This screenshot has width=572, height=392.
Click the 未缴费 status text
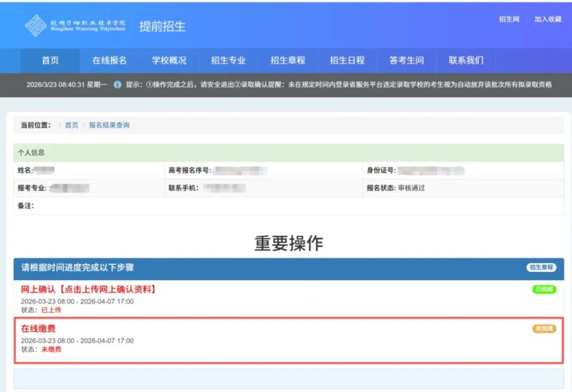pos(51,350)
